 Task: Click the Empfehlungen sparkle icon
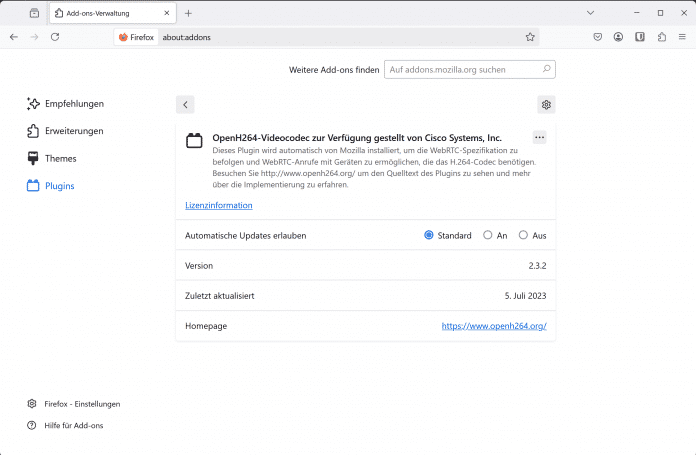[33, 104]
